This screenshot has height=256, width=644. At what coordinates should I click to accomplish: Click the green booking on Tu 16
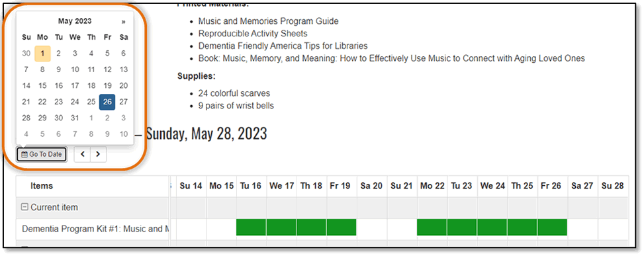click(251, 228)
